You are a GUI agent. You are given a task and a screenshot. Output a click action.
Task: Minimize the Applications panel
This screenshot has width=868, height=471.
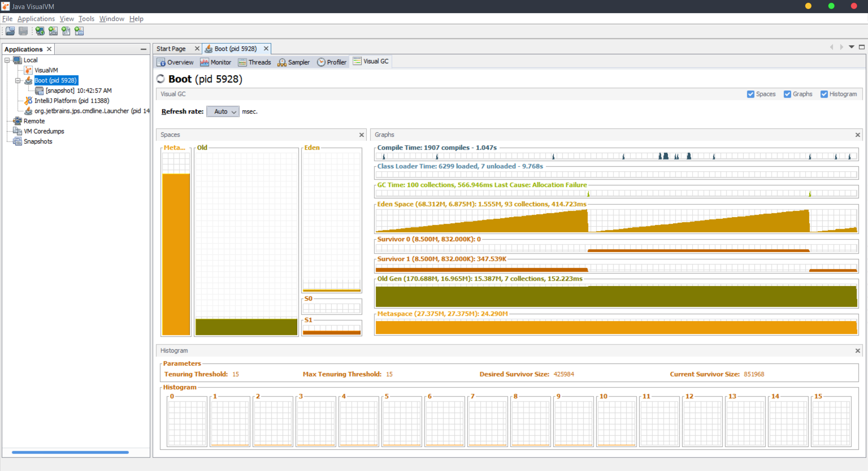143,49
